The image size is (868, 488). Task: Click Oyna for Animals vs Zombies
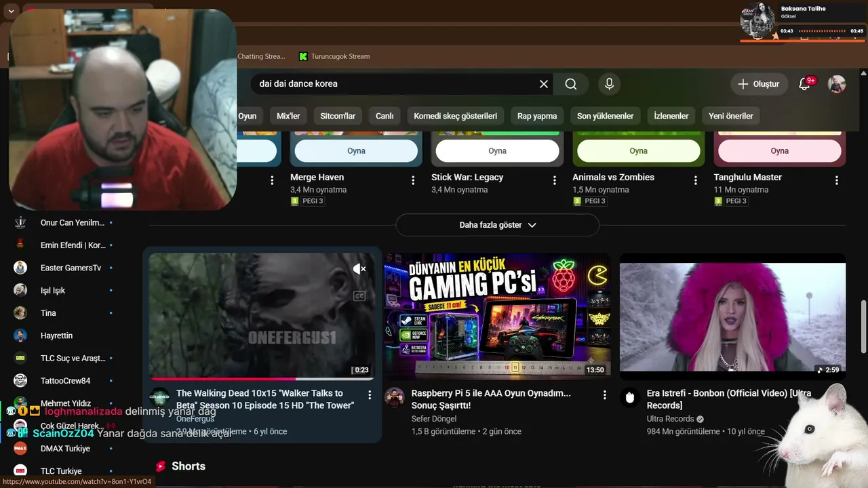[x=638, y=151]
